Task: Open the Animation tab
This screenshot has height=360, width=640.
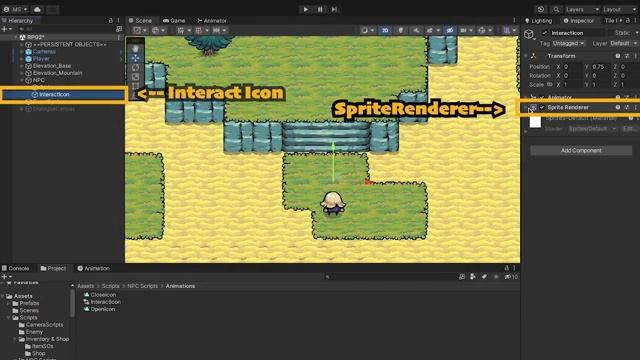Action: point(93,268)
